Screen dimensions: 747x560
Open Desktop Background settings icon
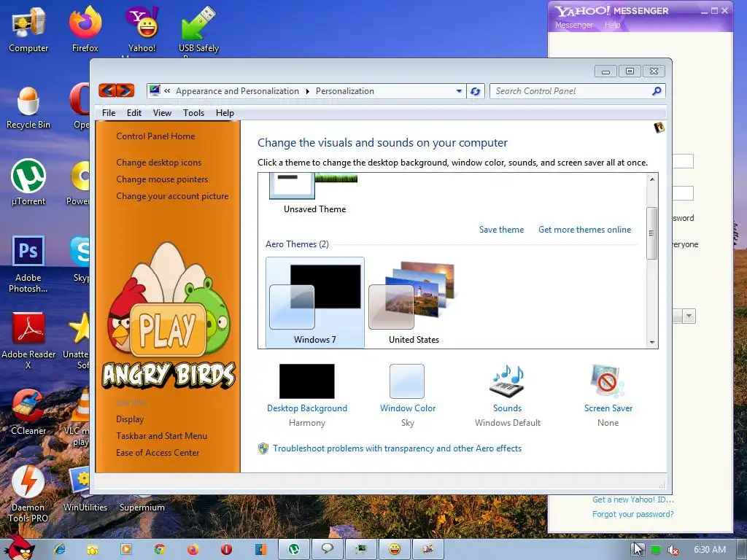click(x=307, y=381)
